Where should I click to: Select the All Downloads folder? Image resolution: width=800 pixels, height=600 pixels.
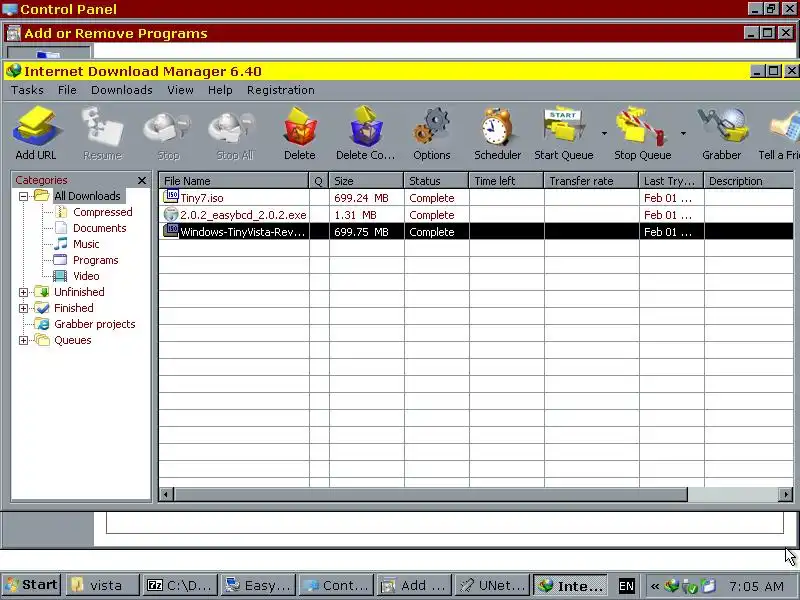(x=87, y=196)
